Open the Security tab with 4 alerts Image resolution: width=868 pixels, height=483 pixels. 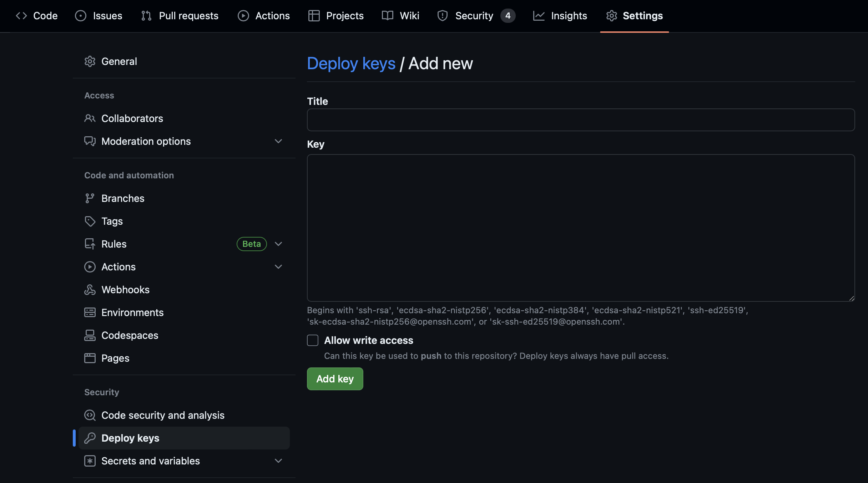click(x=476, y=16)
